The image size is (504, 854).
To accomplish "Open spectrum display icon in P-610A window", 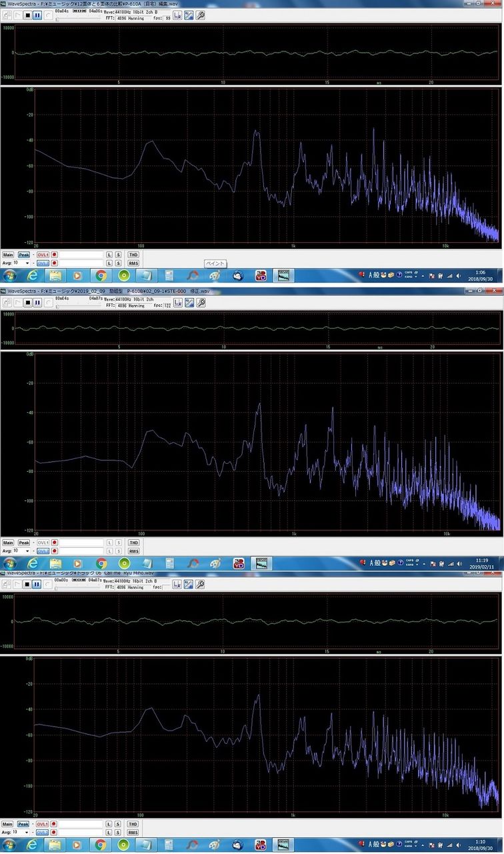I will [x=189, y=15].
